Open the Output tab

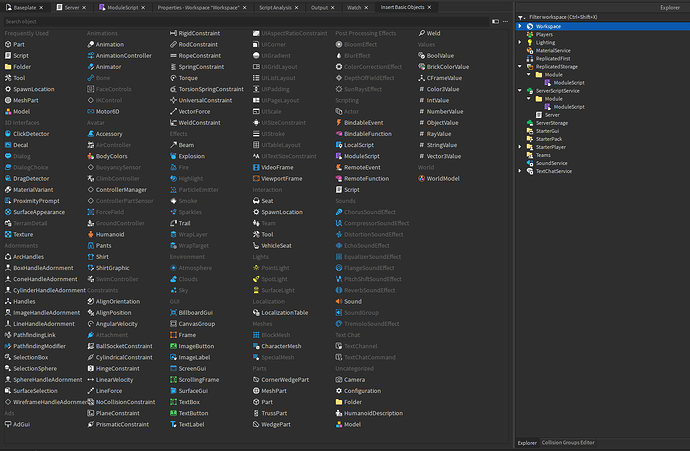[319, 7]
